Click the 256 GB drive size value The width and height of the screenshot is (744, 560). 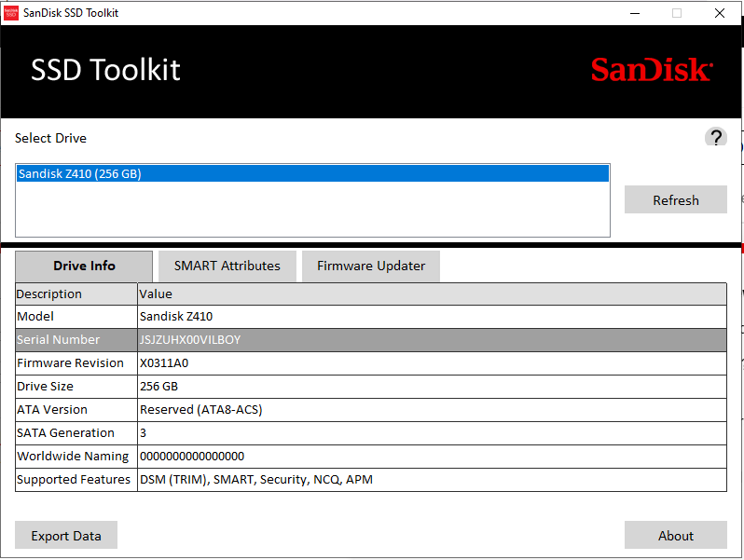point(432,386)
